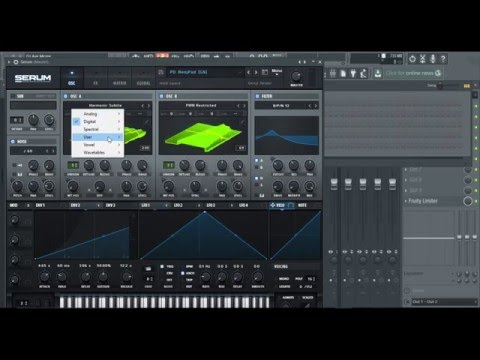Select next filter type arrow
Screen dimensions: 480x360
click(316, 106)
